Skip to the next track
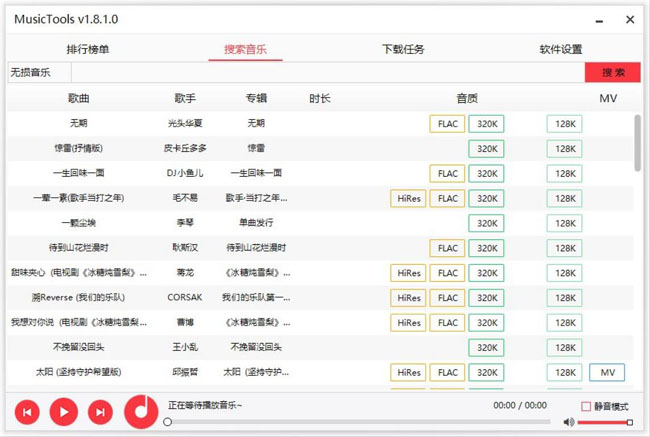Viewport: 650px width, 437px height. click(100, 412)
